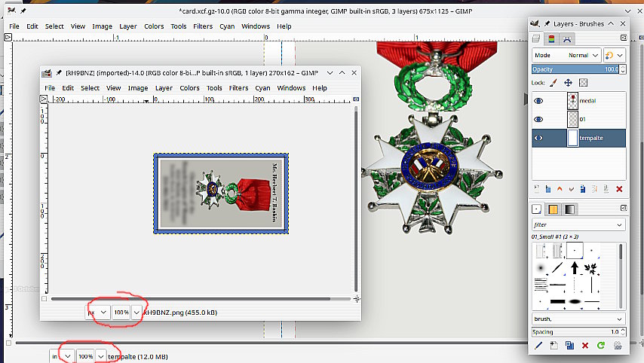
Task: Click the layer Opacity slider
Action: tap(573, 69)
